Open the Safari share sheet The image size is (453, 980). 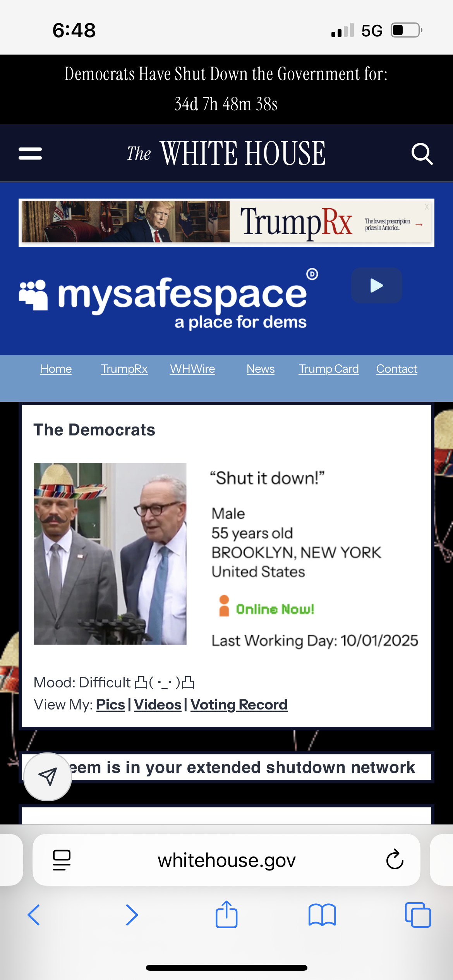[226, 914]
